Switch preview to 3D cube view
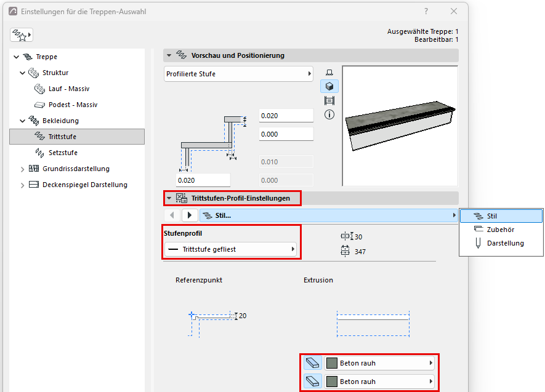Viewport: 545px width, 392px height. coord(329,86)
